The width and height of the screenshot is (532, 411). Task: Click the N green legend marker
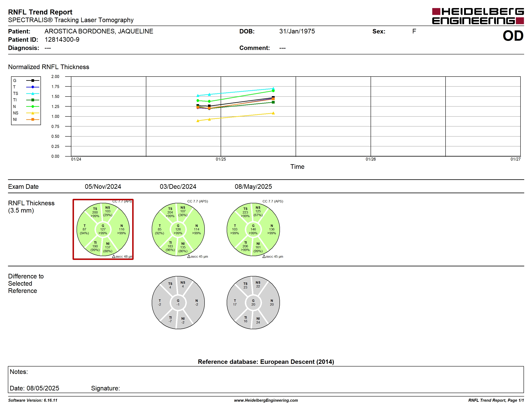[x=33, y=106]
